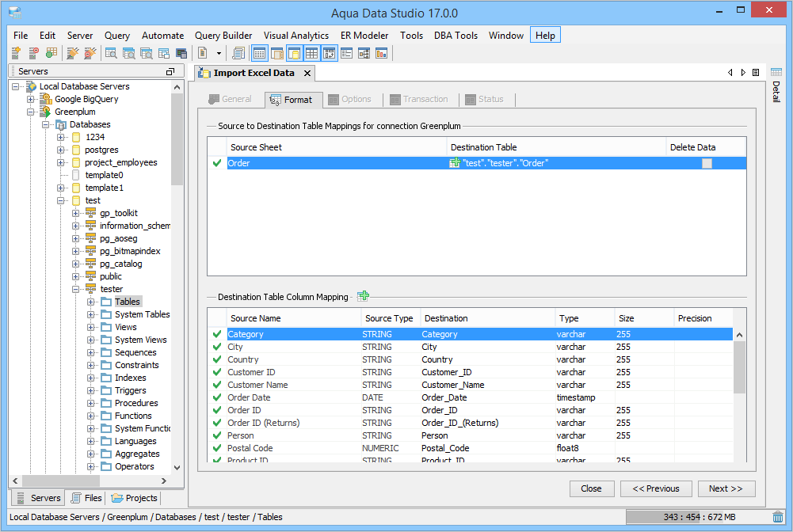Collapse the tester schema node
793x532 pixels.
pos(75,289)
